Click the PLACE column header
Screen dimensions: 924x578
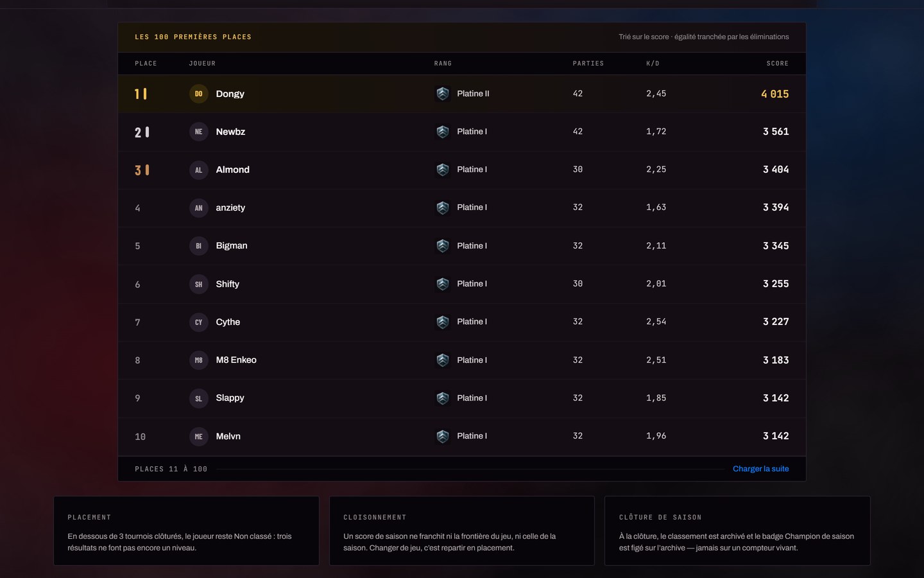(146, 64)
